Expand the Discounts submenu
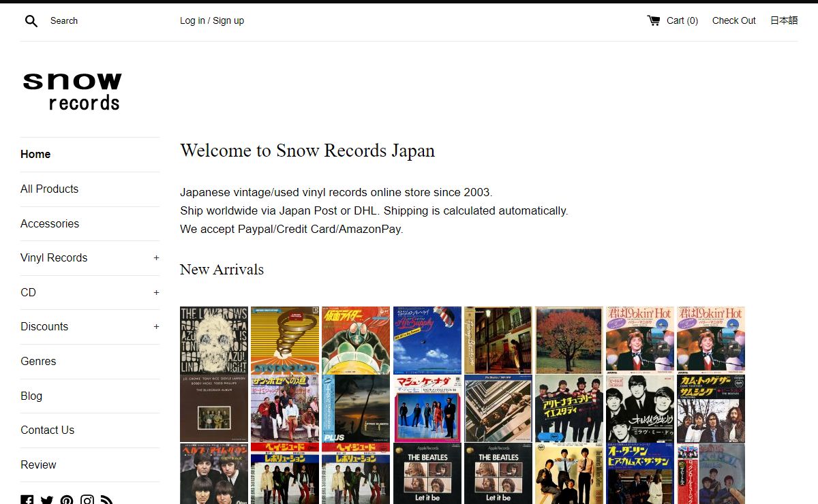The width and height of the screenshot is (818, 504). point(156,327)
